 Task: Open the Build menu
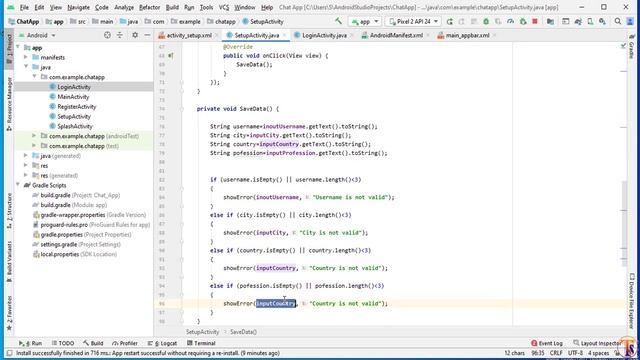pyautogui.click(x=172, y=7)
